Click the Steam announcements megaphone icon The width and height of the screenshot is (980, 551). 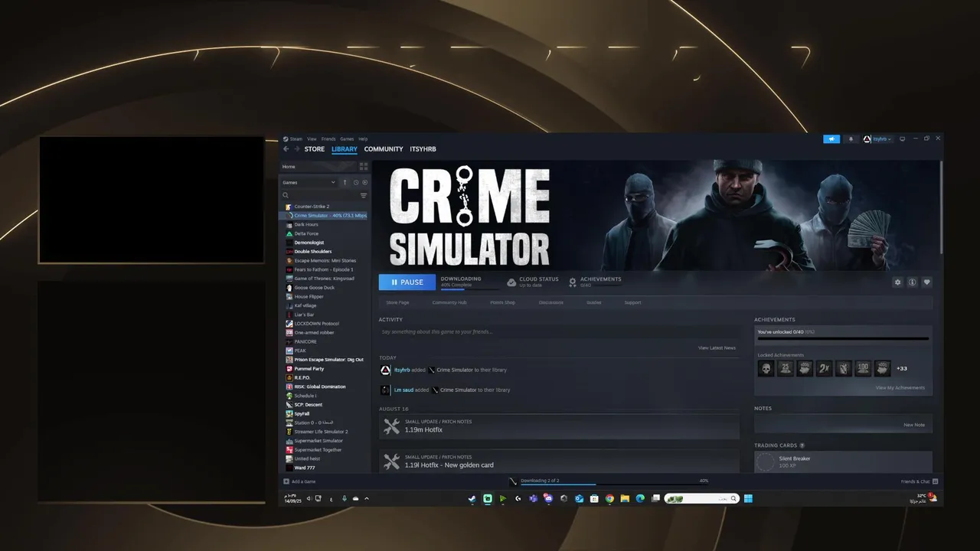click(x=831, y=139)
